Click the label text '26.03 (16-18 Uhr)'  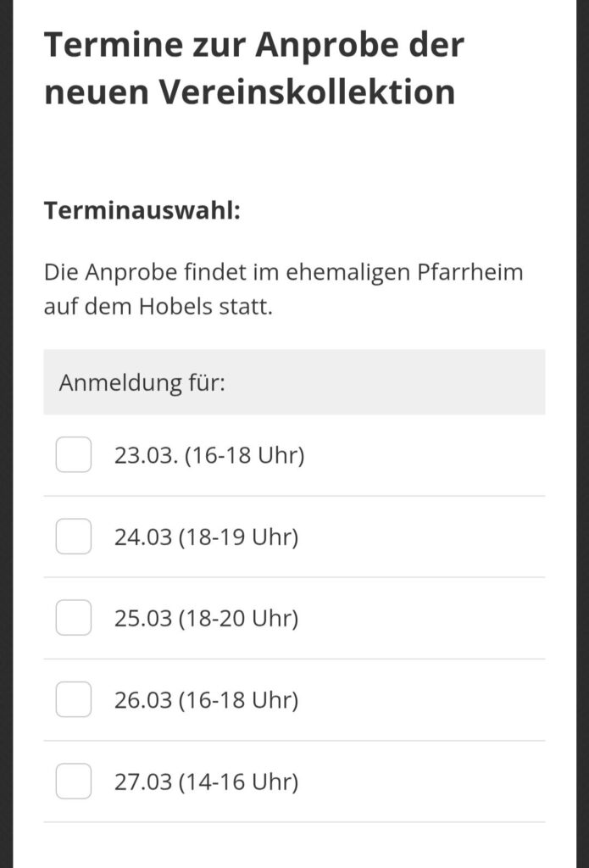(x=206, y=699)
